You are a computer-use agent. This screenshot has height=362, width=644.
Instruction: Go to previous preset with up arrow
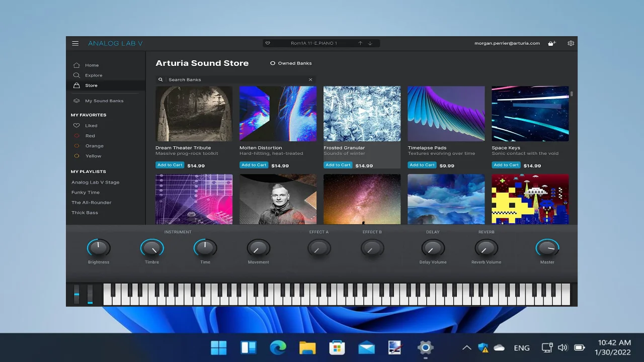pos(360,43)
